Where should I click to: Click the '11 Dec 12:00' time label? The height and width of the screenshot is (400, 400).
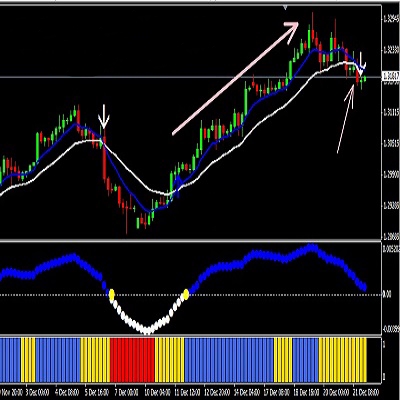(x=187, y=391)
